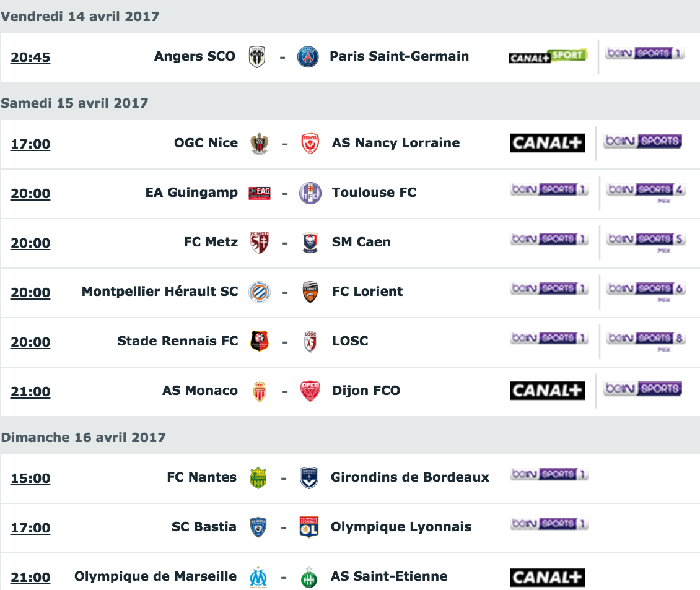Screen dimensions: 700x590
Task: Open the 15:00 FC Nantes match time
Action: [x=30, y=479]
